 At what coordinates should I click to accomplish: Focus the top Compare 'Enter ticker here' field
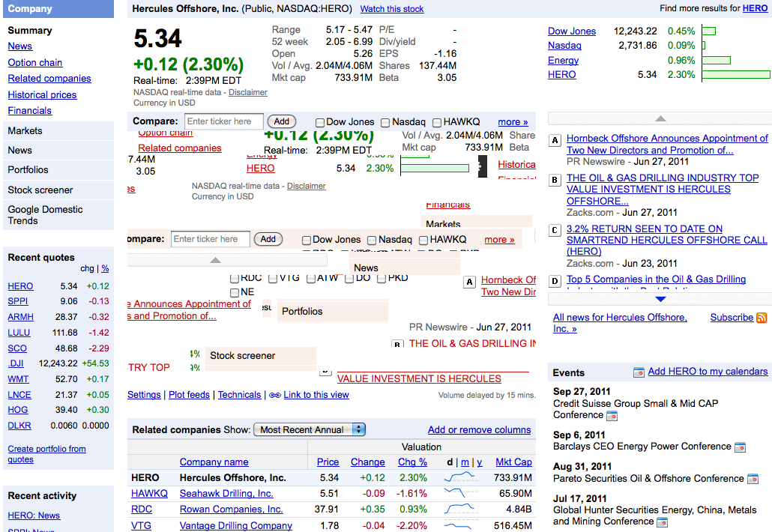click(225, 121)
